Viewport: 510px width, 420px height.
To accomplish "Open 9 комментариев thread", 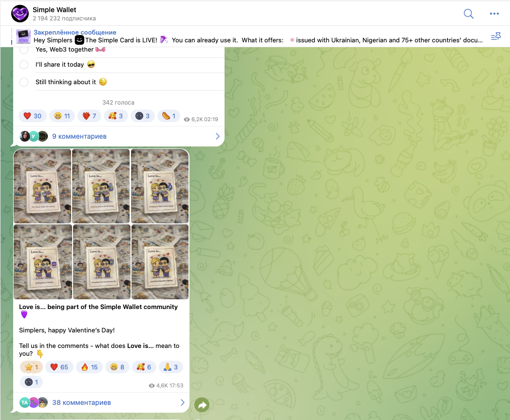I will pyautogui.click(x=79, y=136).
